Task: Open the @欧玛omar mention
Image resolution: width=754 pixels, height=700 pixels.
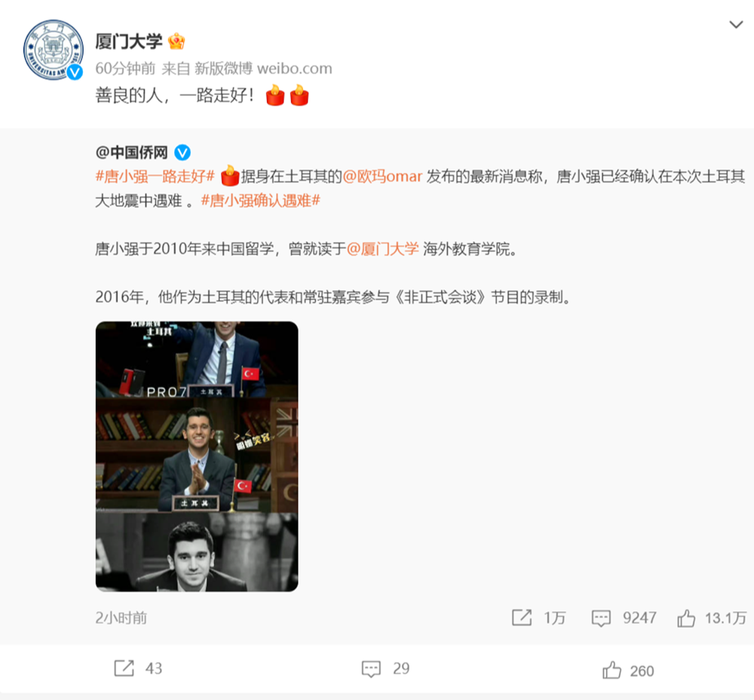Action: click(382, 177)
